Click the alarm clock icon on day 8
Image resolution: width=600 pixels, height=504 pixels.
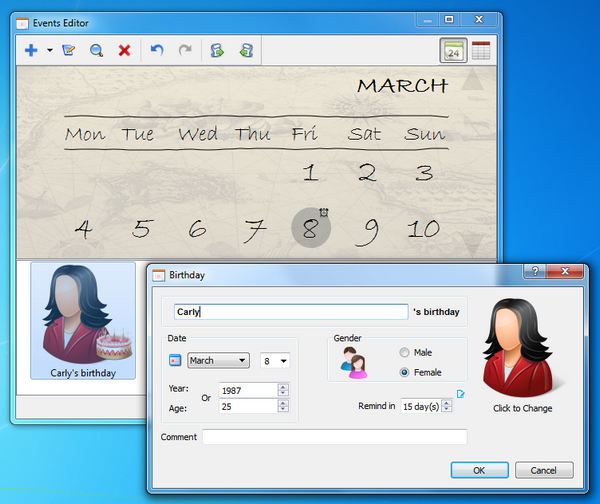[x=324, y=212]
